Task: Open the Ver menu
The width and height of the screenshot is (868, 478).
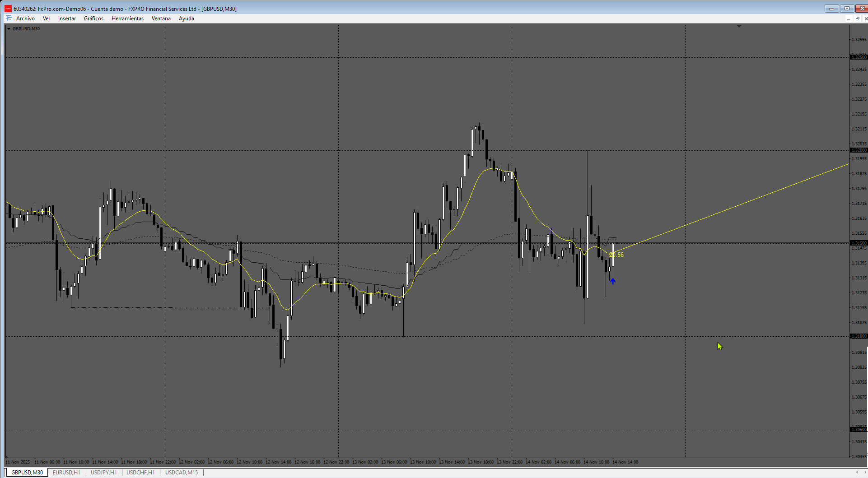Action: tap(47, 19)
